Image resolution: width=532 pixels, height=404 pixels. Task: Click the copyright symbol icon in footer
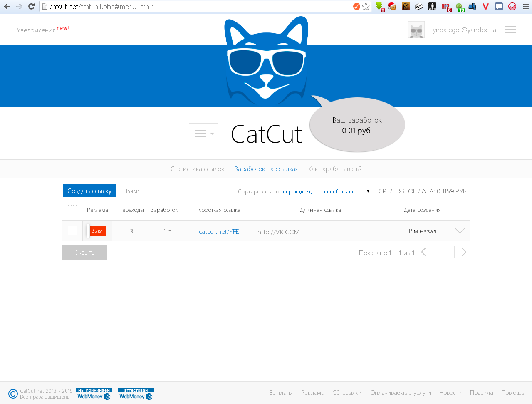point(13,394)
